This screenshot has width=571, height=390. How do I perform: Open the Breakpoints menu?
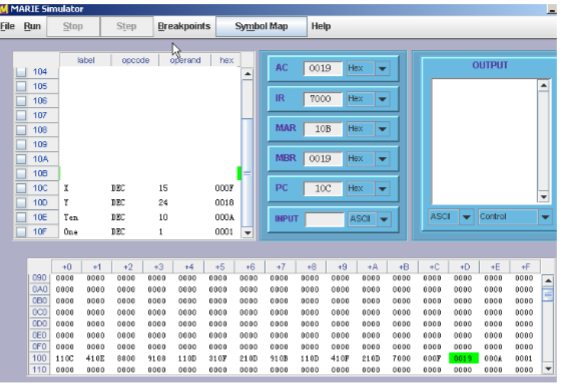pyautogui.click(x=184, y=26)
